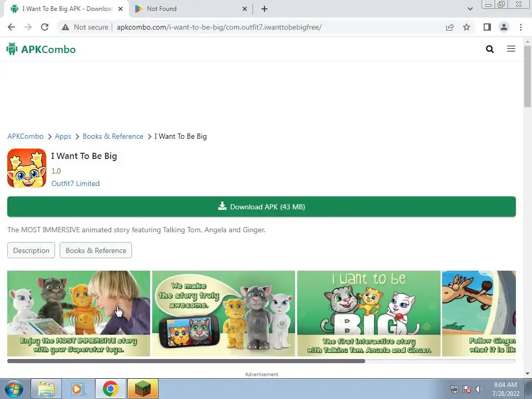Click the screenshots horizontal scrollbar

click(187, 361)
